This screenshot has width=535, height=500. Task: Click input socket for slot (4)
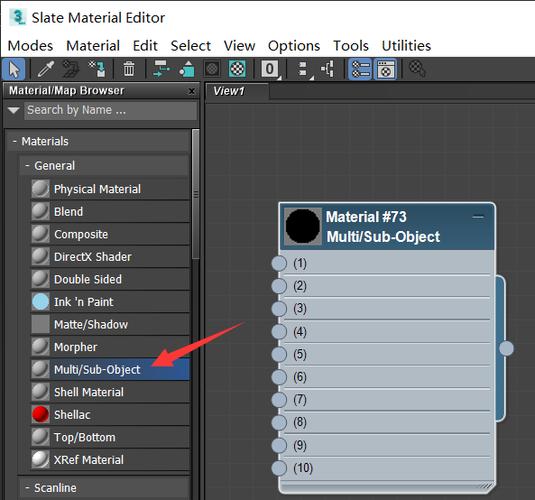tap(279, 331)
